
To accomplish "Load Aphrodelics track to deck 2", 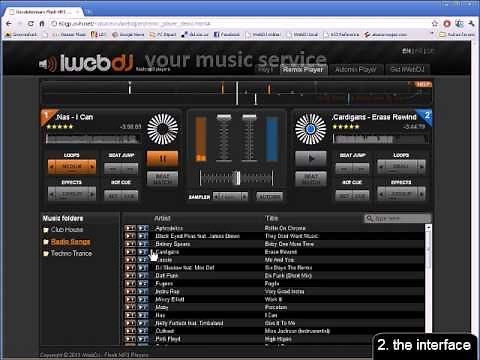I will click(143, 228).
